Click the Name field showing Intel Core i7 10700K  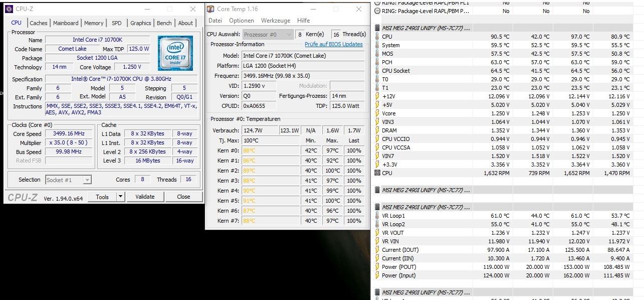(98, 40)
